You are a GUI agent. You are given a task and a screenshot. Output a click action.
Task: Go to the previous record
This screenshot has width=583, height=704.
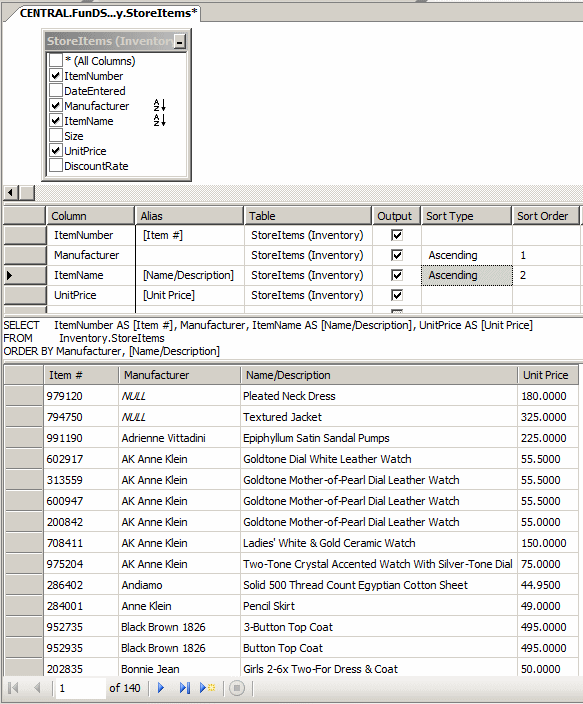pos(37,687)
